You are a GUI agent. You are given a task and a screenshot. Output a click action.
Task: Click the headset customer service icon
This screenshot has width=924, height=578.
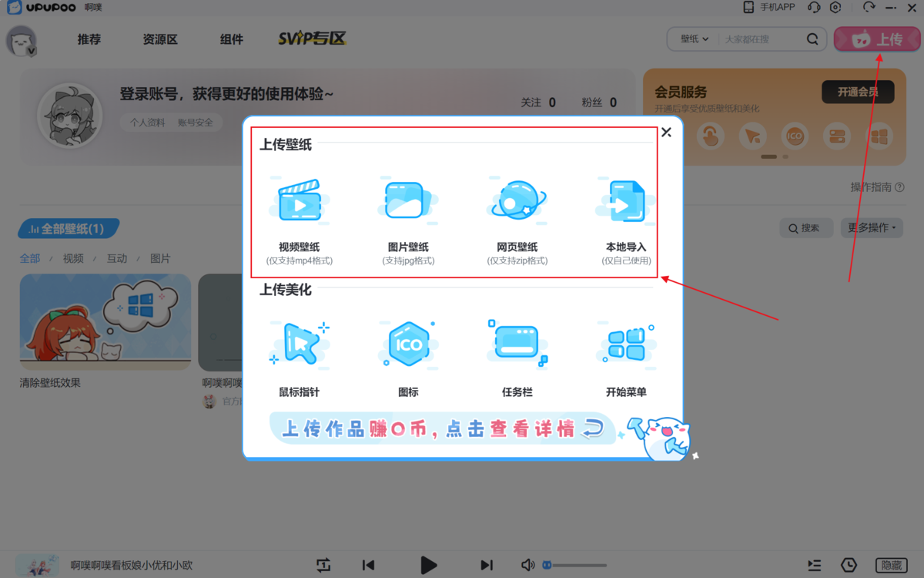[x=814, y=7]
